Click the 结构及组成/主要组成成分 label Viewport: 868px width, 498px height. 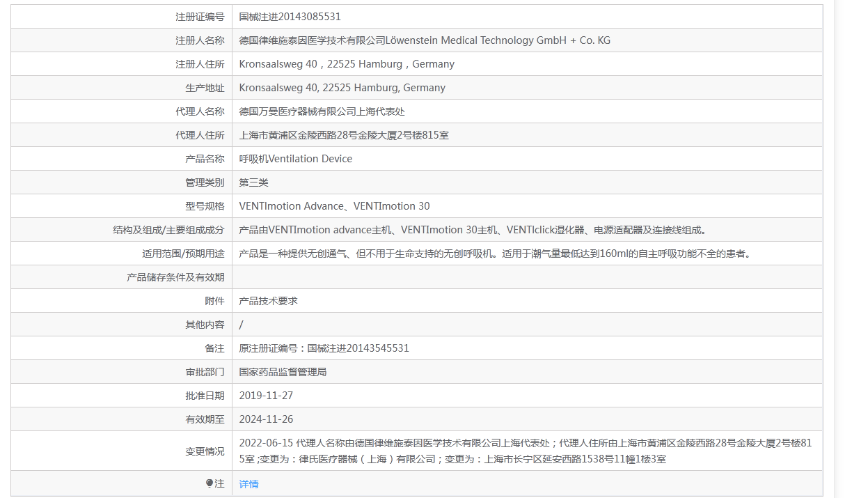[168, 230]
